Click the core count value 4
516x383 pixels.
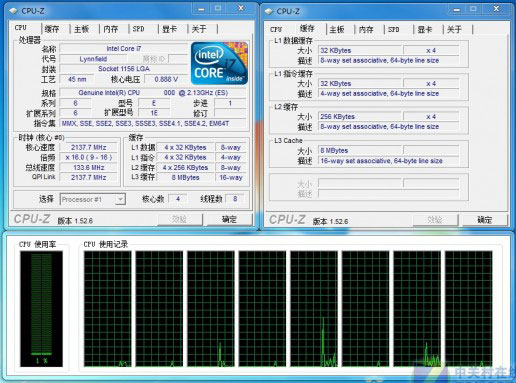coord(178,199)
